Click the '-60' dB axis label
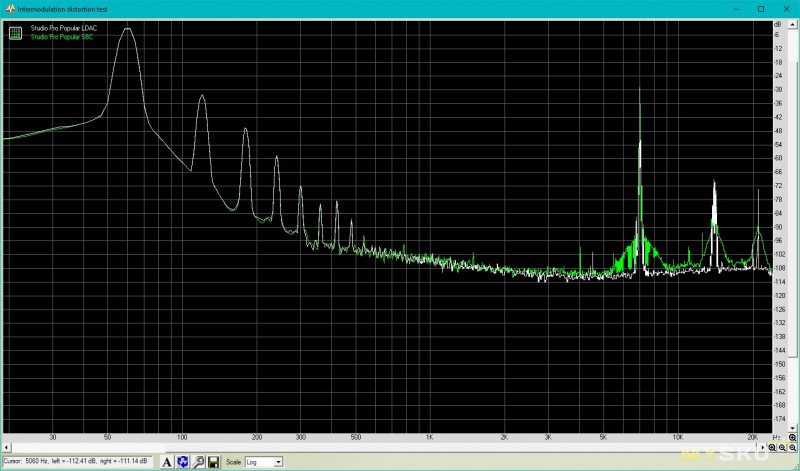800x471 pixels. tap(779, 158)
